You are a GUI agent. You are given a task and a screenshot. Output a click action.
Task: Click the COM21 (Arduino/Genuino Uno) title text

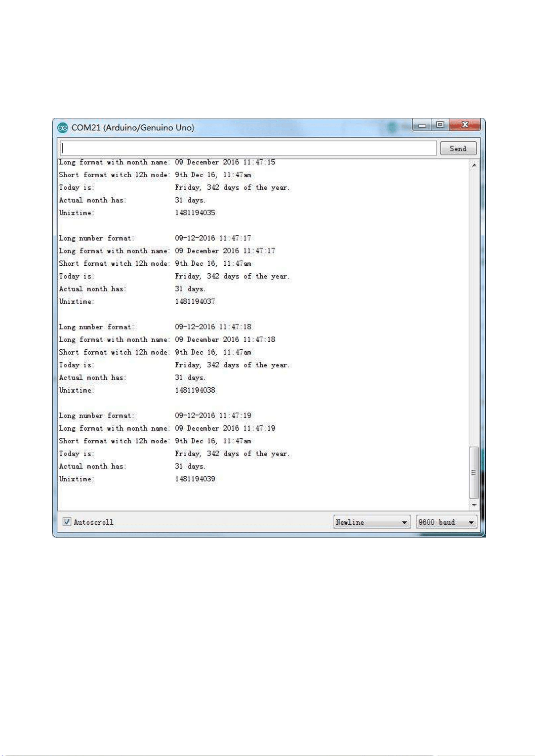point(133,128)
